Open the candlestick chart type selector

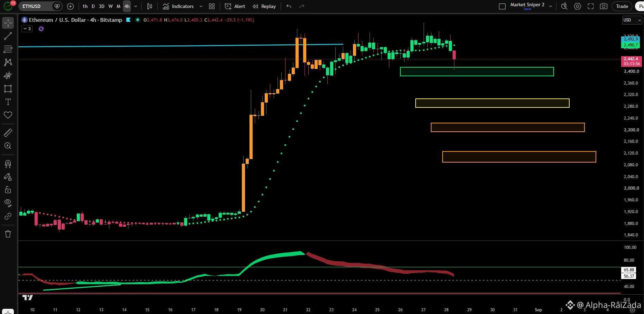point(149,6)
